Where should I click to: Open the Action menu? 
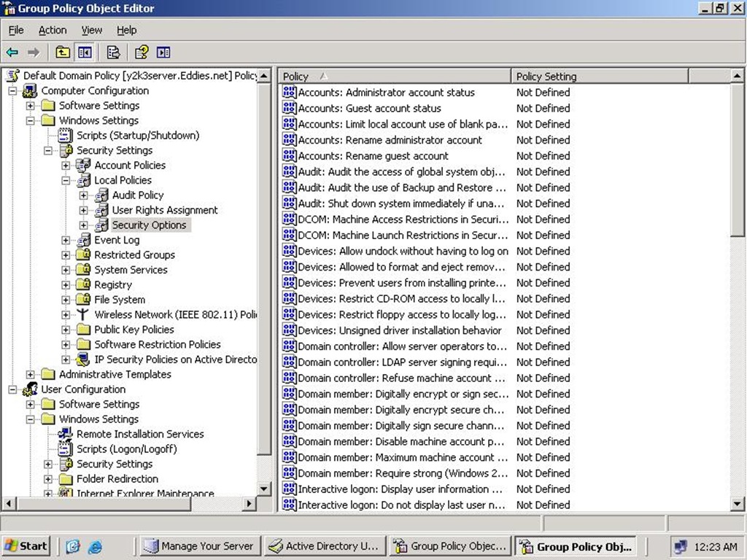coord(53,30)
